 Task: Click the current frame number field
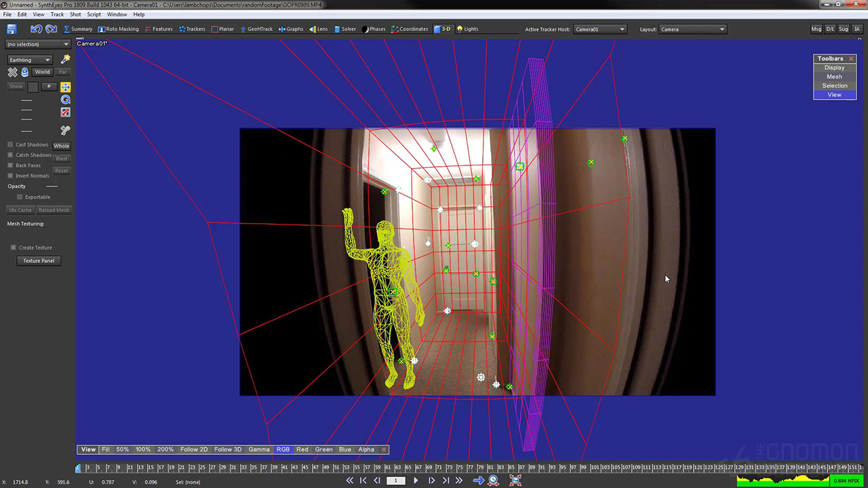pyautogui.click(x=396, y=481)
